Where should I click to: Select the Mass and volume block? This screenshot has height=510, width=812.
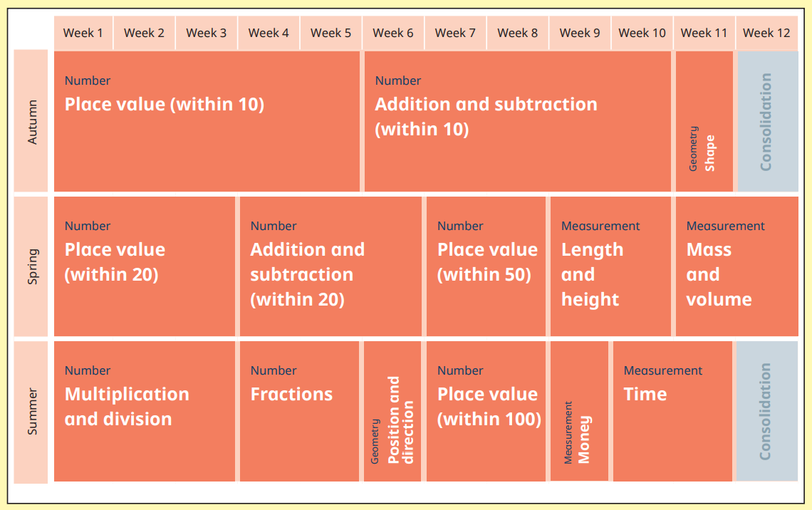click(736, 266)
